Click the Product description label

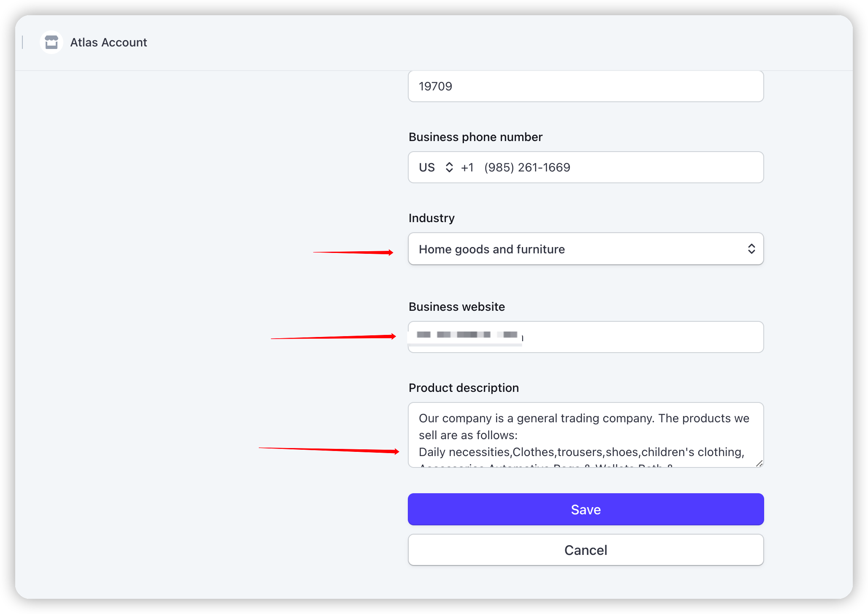(x=464, y=388)
